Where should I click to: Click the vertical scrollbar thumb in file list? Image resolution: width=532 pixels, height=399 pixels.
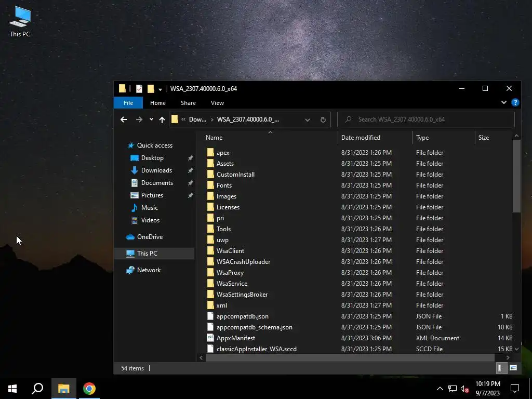pos(516,176)
